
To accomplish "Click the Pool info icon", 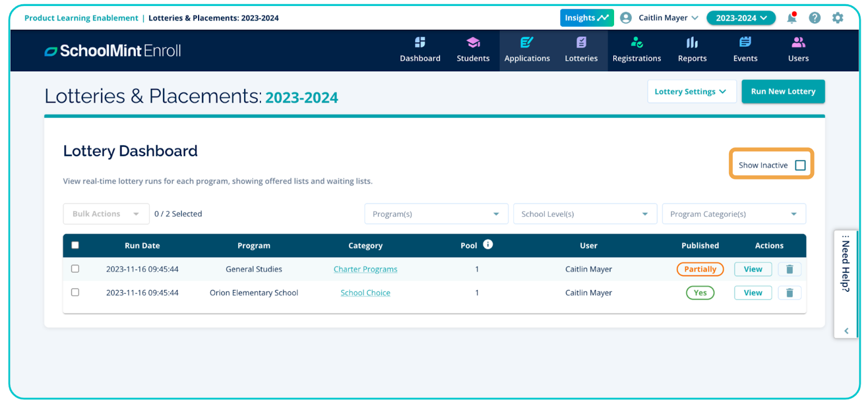I will coord(488,245).
